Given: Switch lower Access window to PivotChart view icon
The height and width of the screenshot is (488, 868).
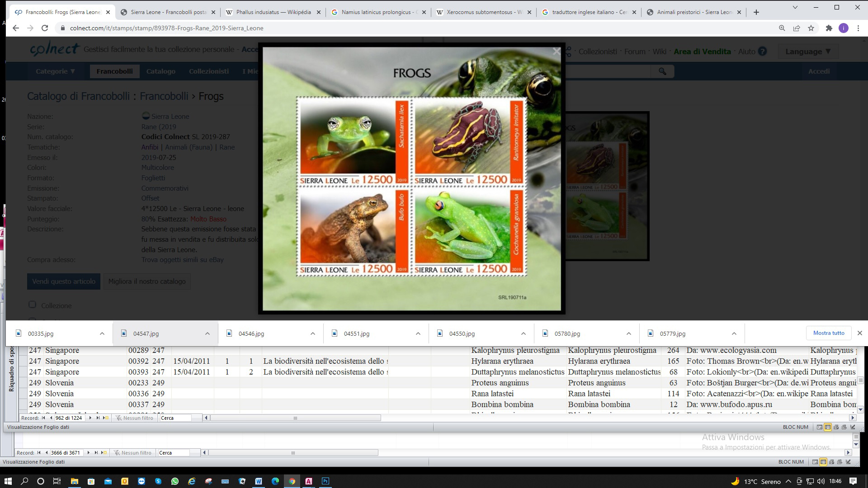Looking at the screenshot, I should 840,462.
